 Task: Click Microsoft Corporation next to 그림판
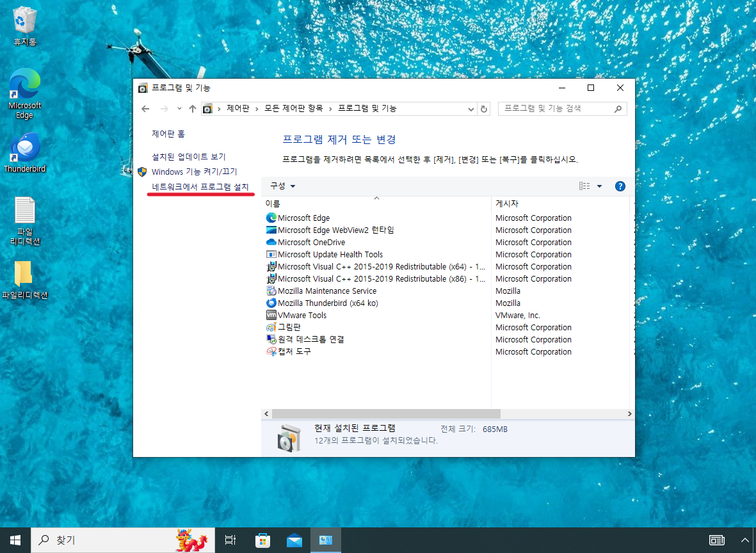click(x=533, y=327)
